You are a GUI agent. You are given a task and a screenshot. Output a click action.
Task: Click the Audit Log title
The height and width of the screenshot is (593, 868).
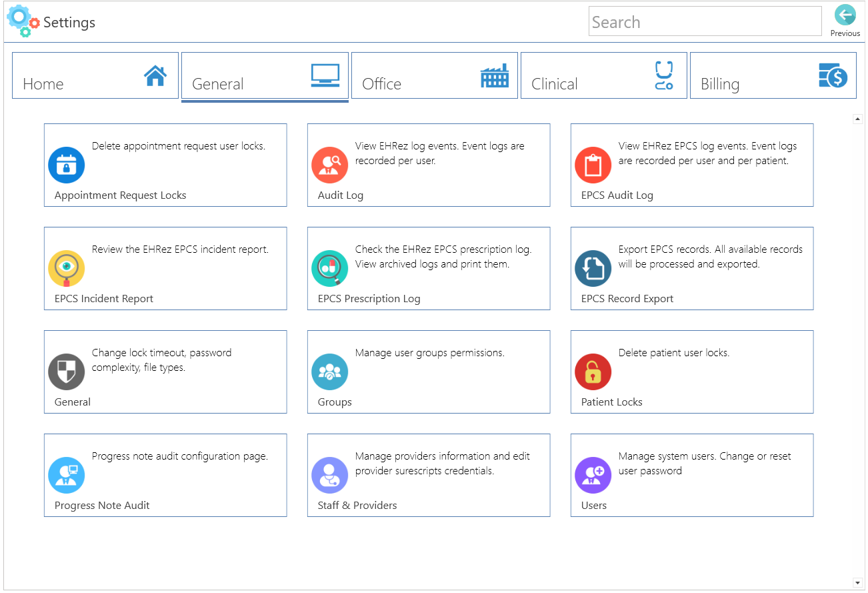(x=341, y=195)
